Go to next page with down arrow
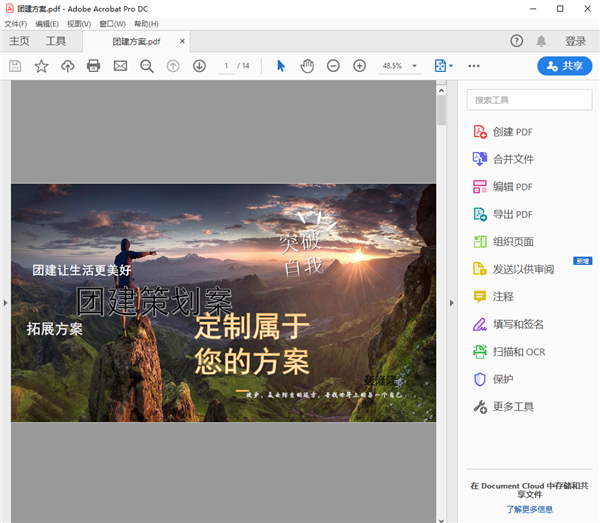Image resolution: width=600 pixels, height=523 pixels. point(199,66)
